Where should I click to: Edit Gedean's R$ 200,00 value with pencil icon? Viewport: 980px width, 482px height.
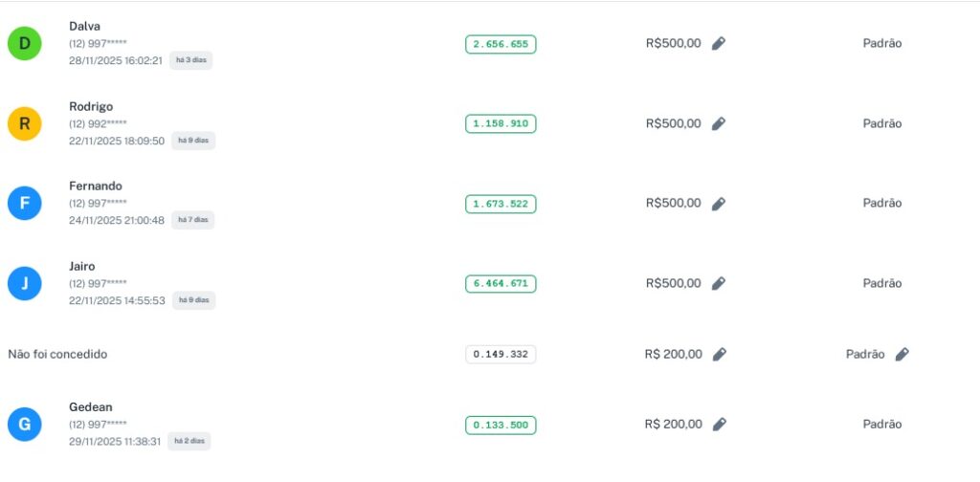(720, 425)
